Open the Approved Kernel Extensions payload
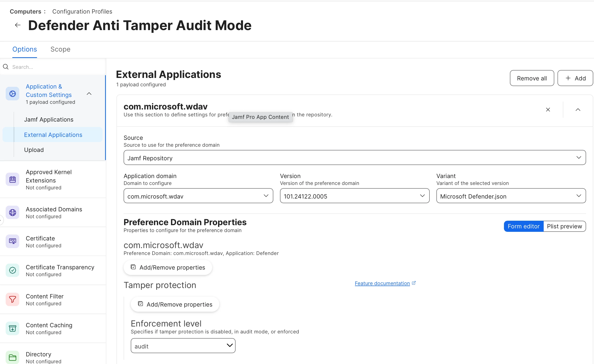This screenshot has width=594, height=364. coord(53,179)
